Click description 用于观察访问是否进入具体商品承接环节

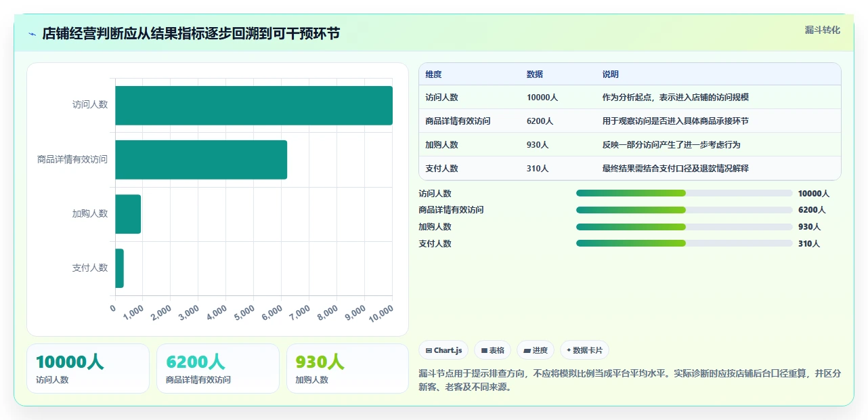click(x=676, y=121)
